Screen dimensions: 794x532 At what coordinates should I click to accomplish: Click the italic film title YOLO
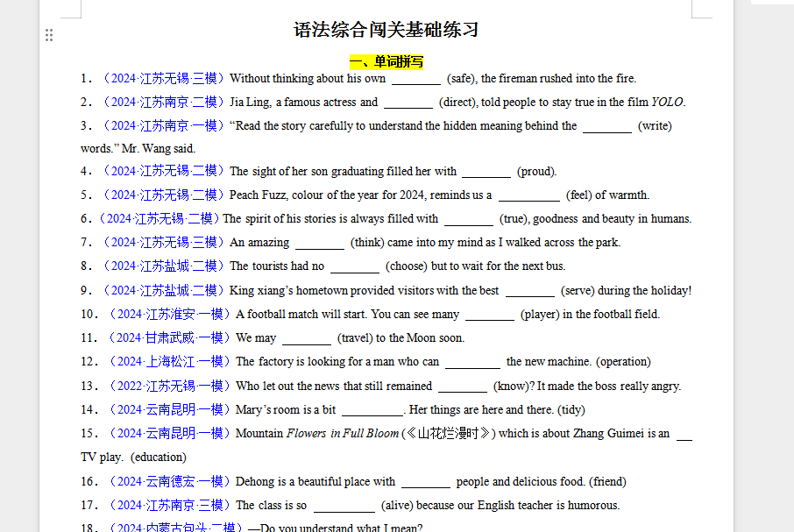(667, 103)
